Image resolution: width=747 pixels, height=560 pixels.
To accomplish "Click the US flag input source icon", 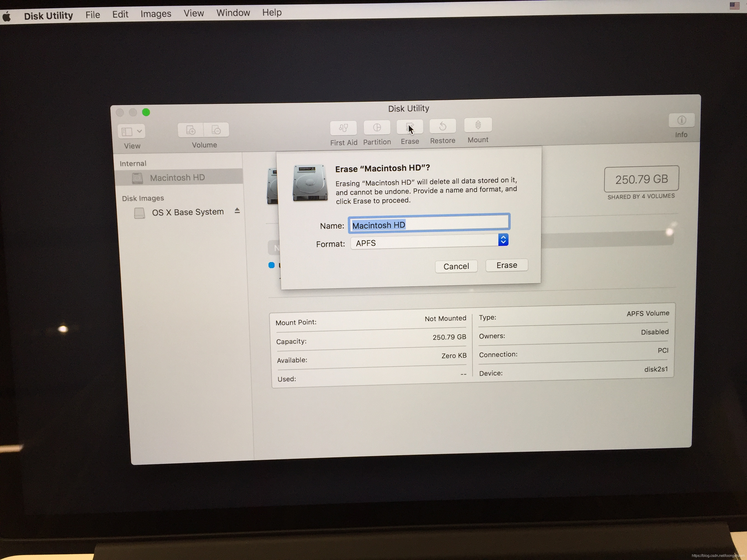I will [x=735, y=6].
